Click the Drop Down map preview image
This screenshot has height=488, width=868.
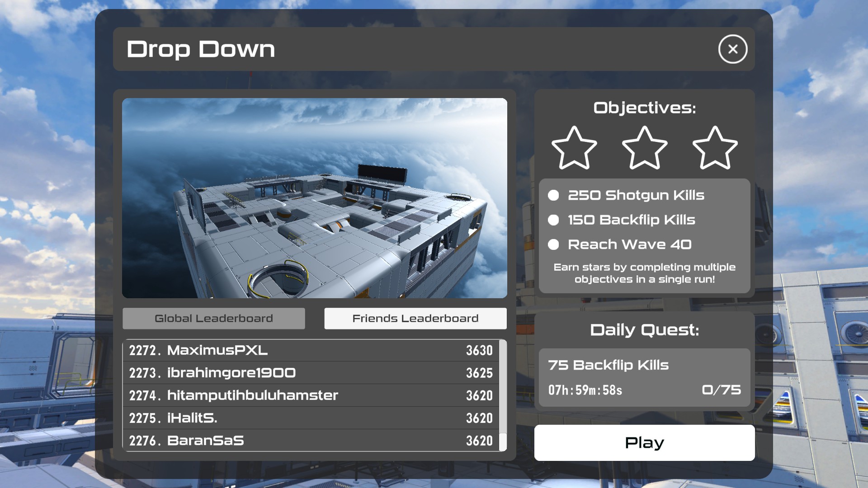coord(314,198)
